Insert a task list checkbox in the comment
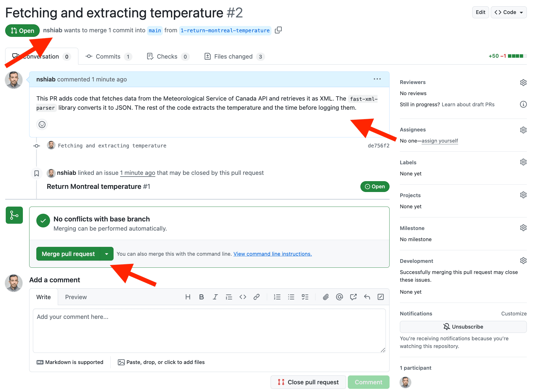Screen dimensions: 540x392 305,297
